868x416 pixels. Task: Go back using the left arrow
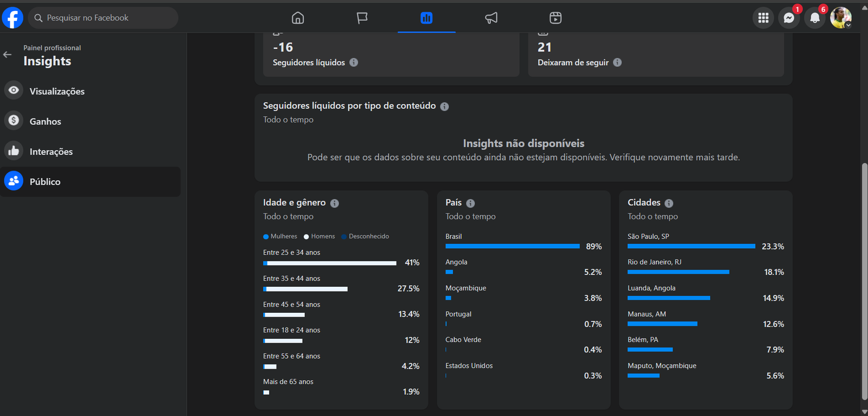tap(8, 55)
